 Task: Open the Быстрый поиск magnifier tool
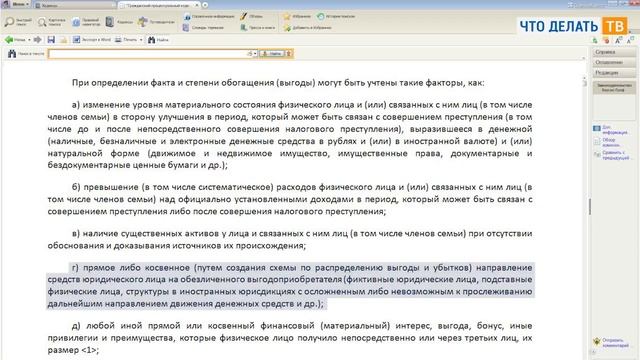click(x=18, y=22)
